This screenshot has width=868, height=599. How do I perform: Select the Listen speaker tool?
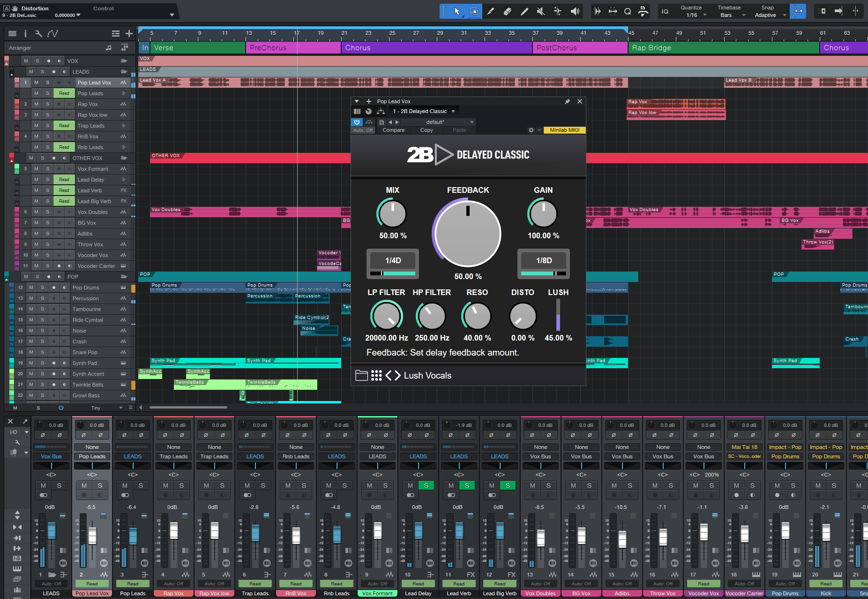[x=575, y=11]
